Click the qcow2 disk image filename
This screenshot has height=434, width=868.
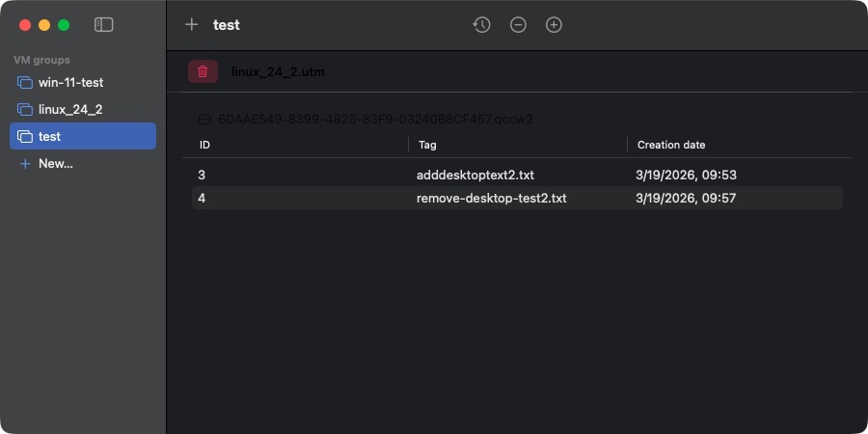[375, 120]
